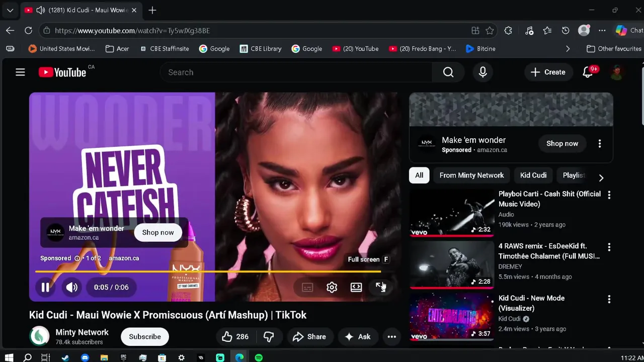644x362 pixels.
Task: Add this page to favourites star
Action: 490,31
